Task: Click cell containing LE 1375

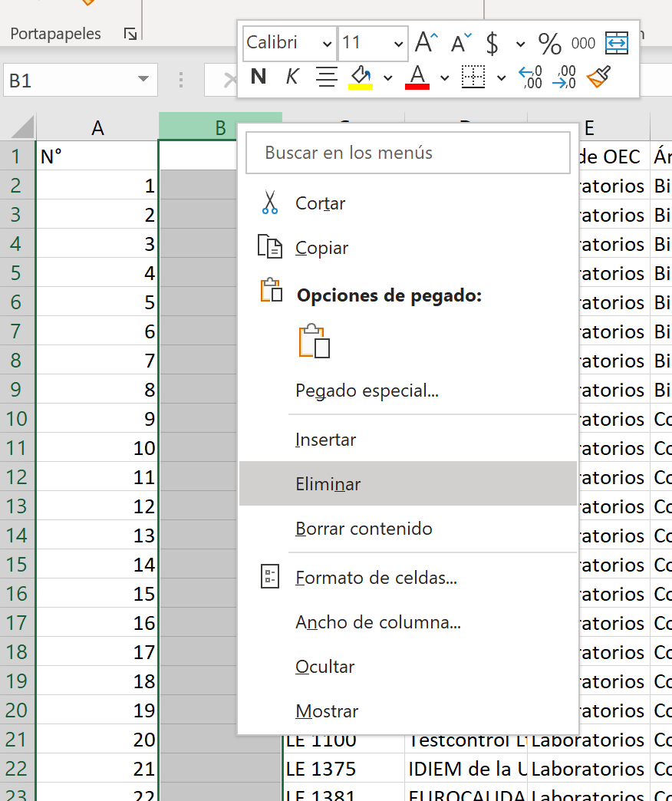Action: coord(343,769)
